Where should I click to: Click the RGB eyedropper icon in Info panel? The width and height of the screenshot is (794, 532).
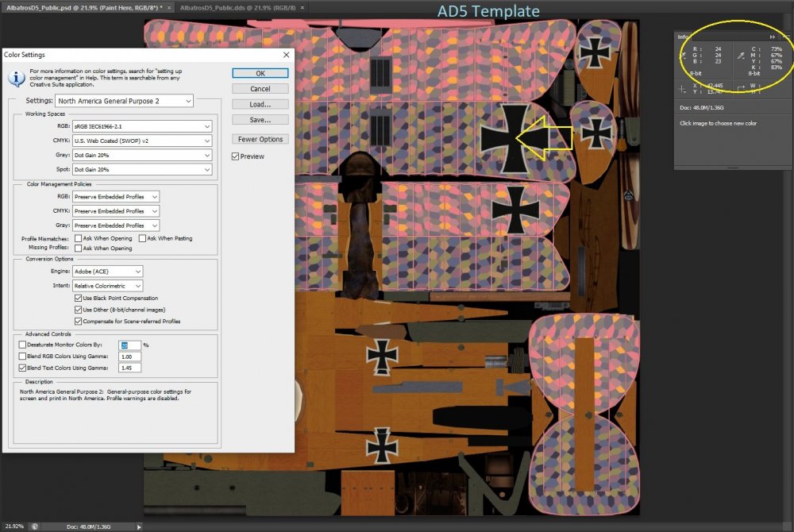point(684,56)
